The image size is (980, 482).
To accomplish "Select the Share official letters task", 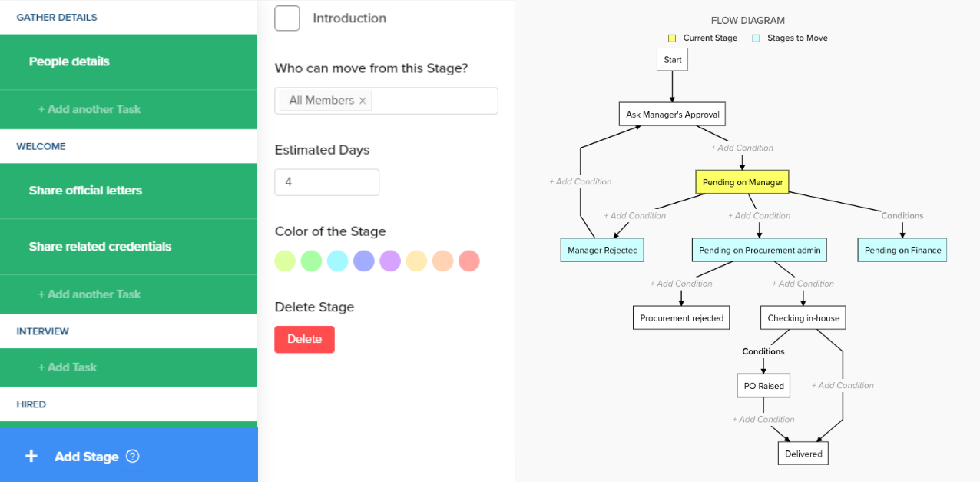I will pyautogui.click(x=85, y=191).
